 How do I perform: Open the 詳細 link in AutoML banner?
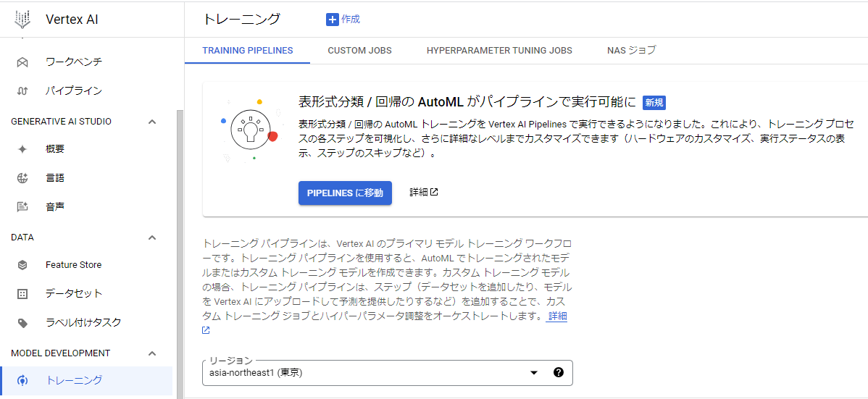pyautogui.click(x=424, y=193)
